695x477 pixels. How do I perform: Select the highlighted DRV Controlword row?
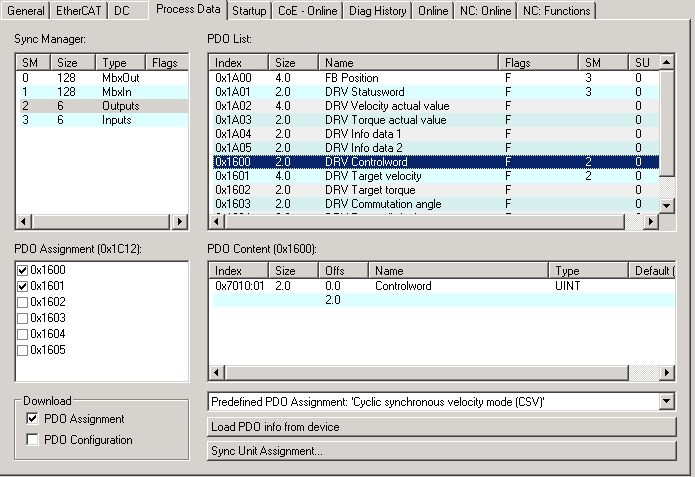click(434, 162)
